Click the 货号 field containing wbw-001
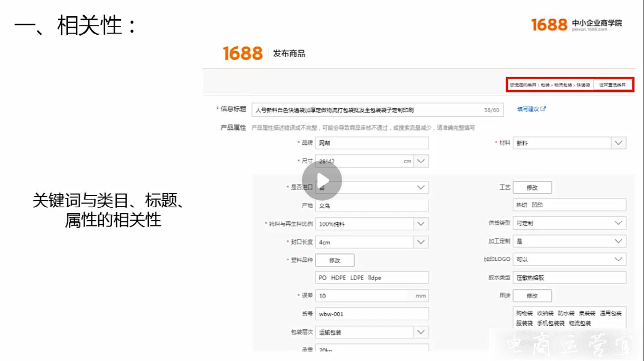This screenshot has width=644, height=361. pyautogui.click(x=372, y=314)
